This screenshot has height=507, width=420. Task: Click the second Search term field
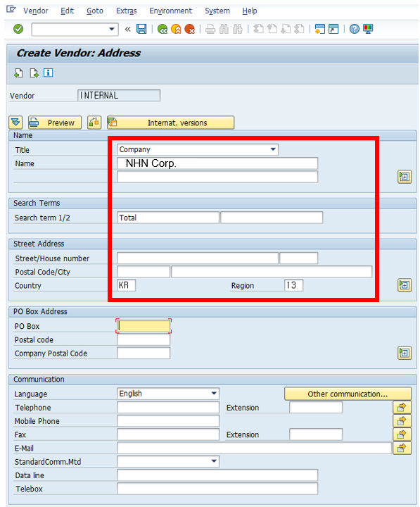point(272,218)
